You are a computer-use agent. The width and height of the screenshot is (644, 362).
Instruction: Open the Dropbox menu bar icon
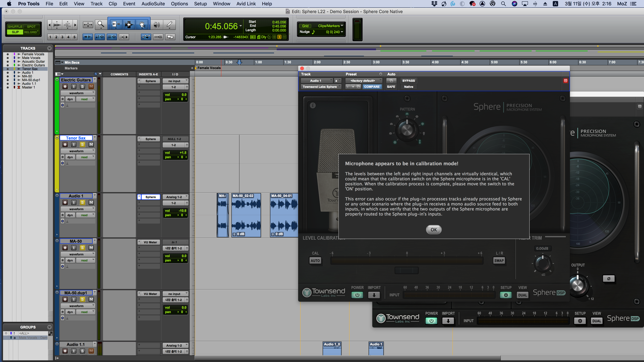tap(434, 4)
